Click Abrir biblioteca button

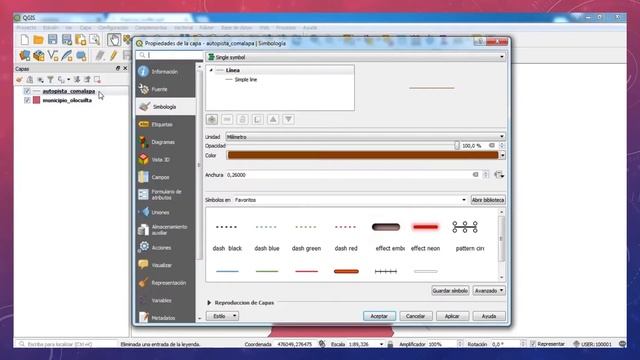tap(488, 200)
